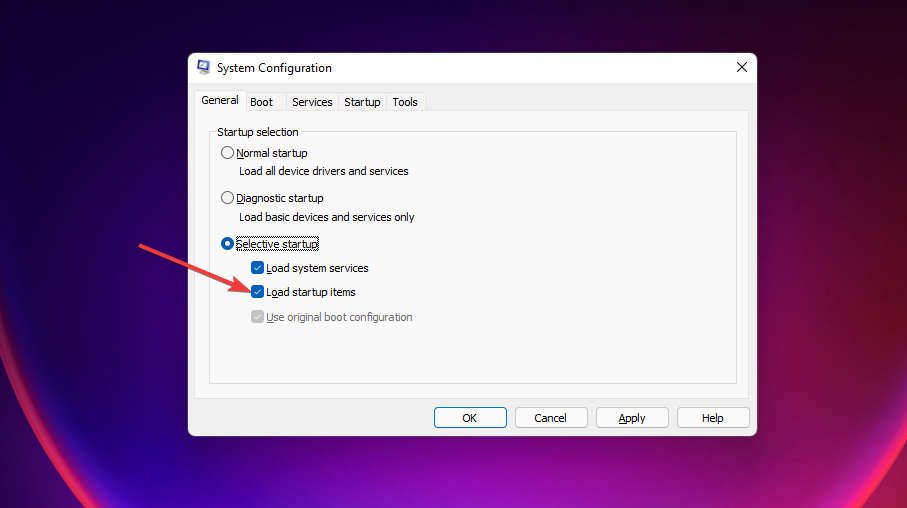Viewport: 907px width, 508px height.
Task: Click the Startup selection group label
Action: click(x=258, y=132)
